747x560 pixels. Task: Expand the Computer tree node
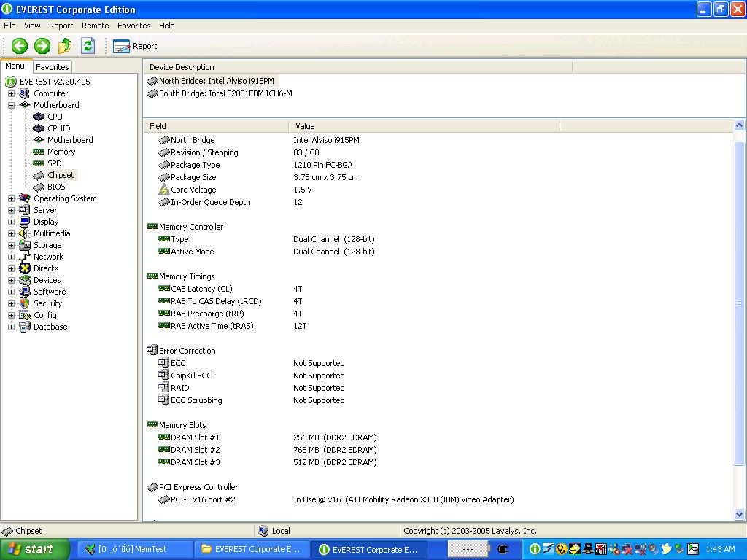click(11, 93)
